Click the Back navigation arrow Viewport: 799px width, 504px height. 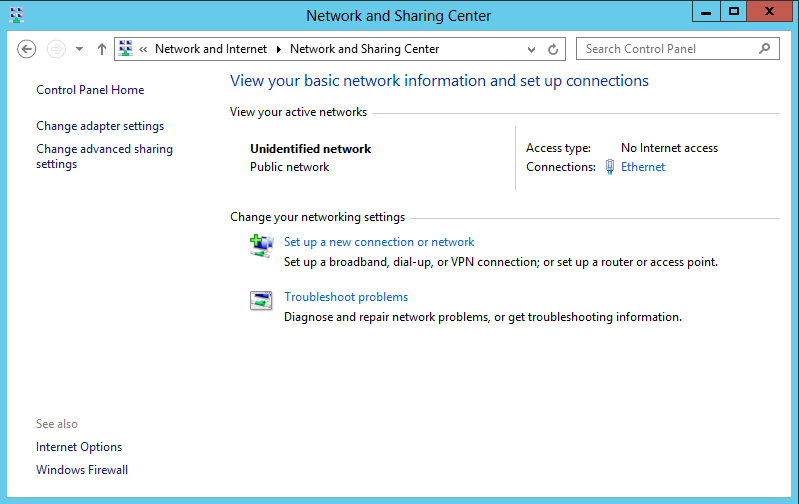(26, 49)
